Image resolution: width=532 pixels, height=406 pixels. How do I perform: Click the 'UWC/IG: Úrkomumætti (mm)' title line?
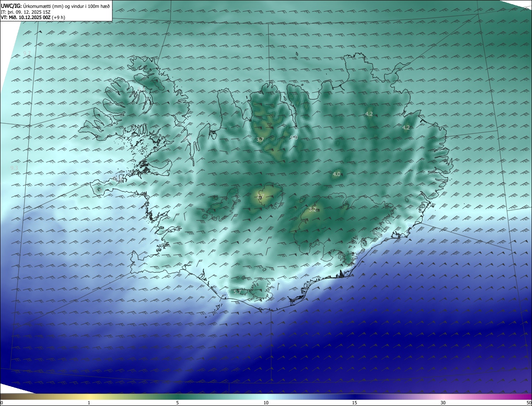[55, 6]
